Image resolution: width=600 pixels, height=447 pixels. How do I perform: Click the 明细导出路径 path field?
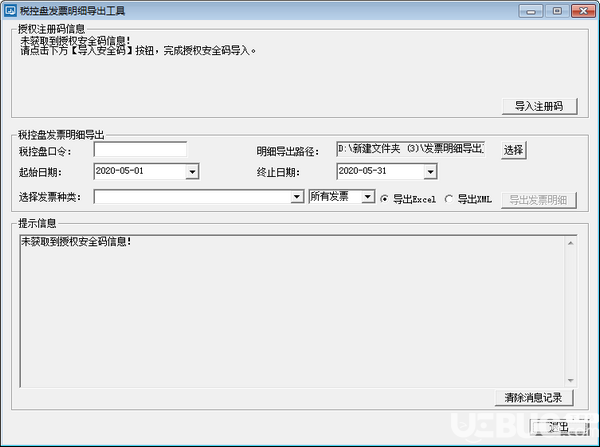click(x=411, y=149)
